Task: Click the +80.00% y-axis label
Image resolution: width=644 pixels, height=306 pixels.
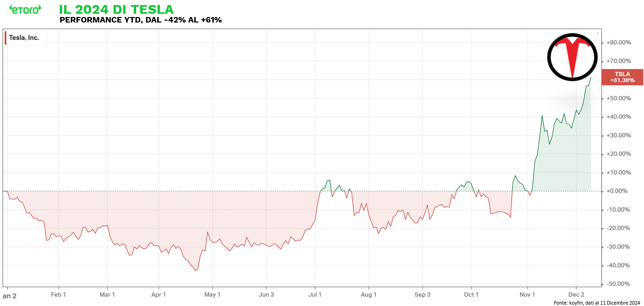Action: coord(618,42)
